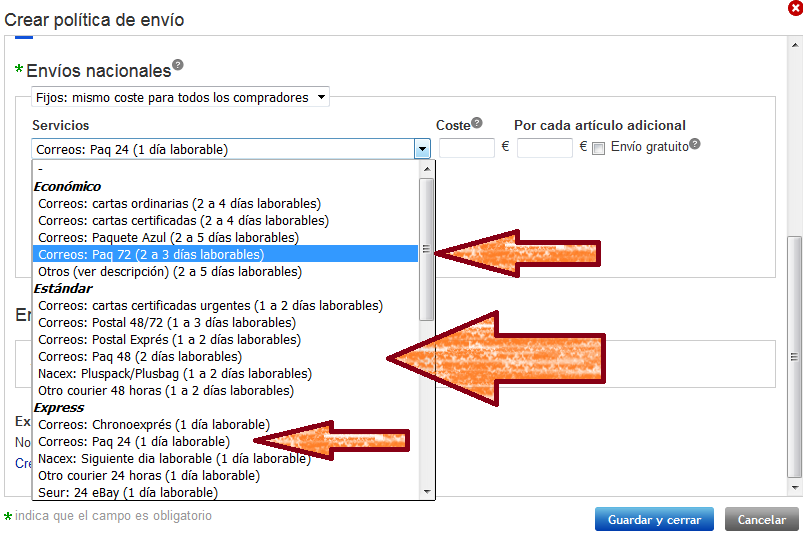Choose Correos: cartas certificadas urgentes

tap(225, 306)
